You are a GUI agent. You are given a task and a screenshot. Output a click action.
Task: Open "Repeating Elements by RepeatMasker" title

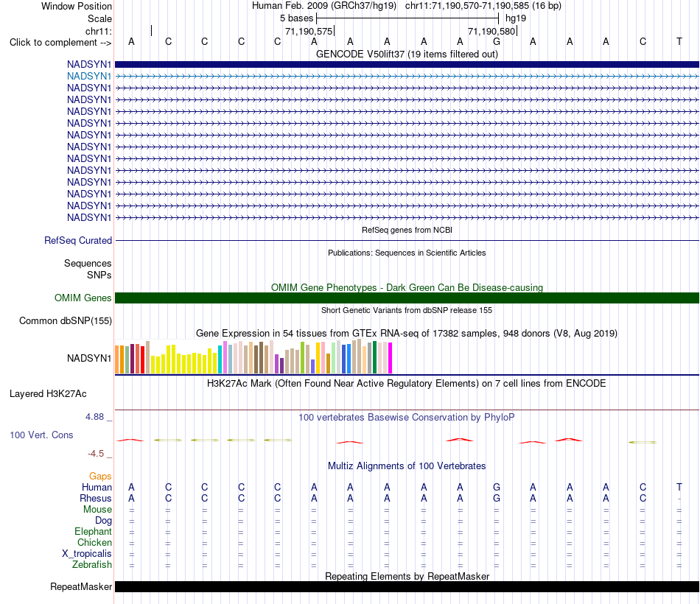pyautogui.click(x=407, y=576)
